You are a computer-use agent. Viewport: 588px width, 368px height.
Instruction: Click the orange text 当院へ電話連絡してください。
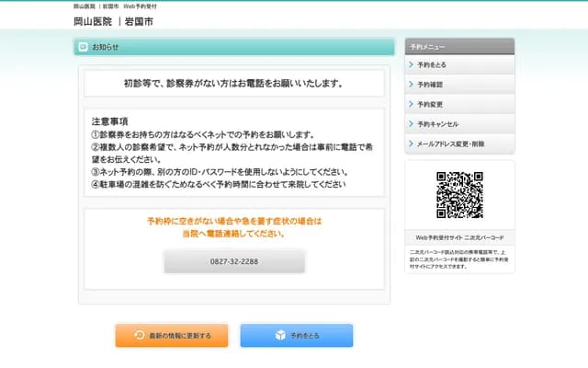pyautogui.click(x=234, y=234)
